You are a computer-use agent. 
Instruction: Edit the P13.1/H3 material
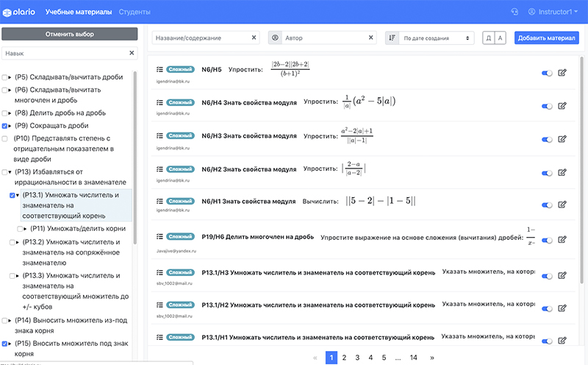(x=562, y=276)
